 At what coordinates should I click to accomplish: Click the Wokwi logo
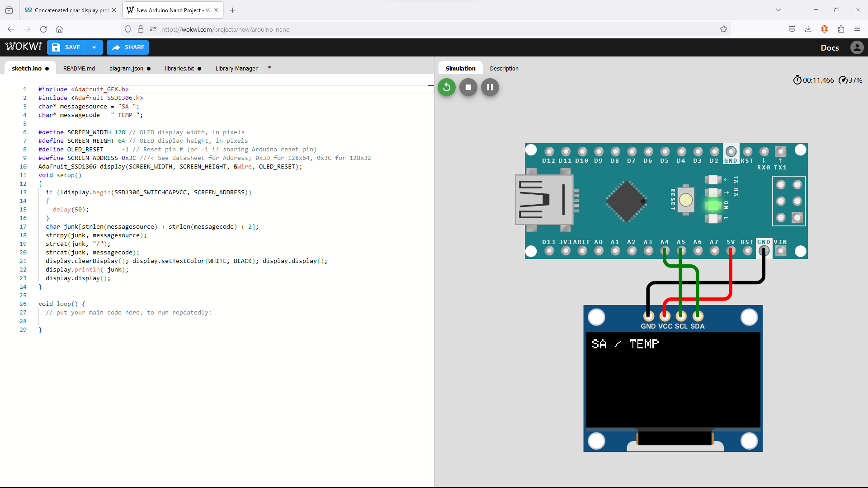pos(23,47)
